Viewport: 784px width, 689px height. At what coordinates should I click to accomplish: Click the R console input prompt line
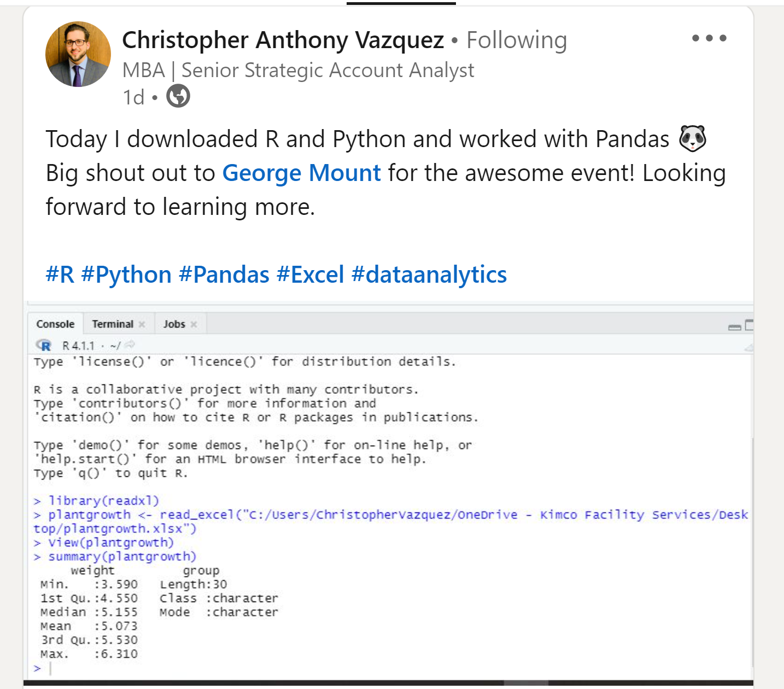click(x=219, y=668)
